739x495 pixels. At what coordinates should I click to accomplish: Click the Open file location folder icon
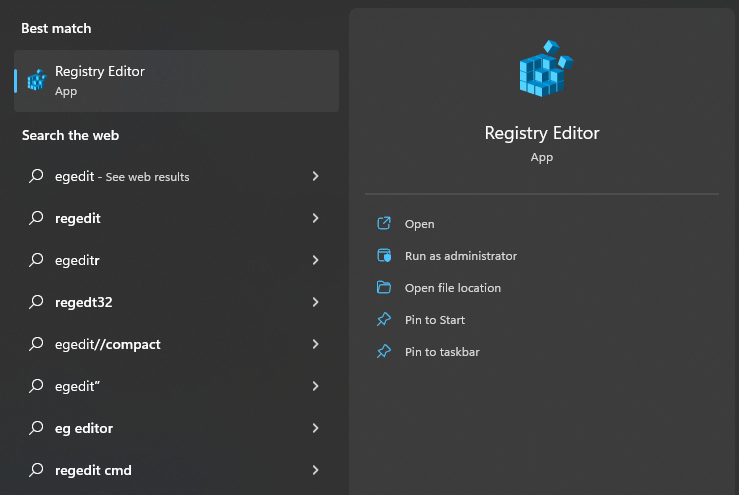coord(383,288)
